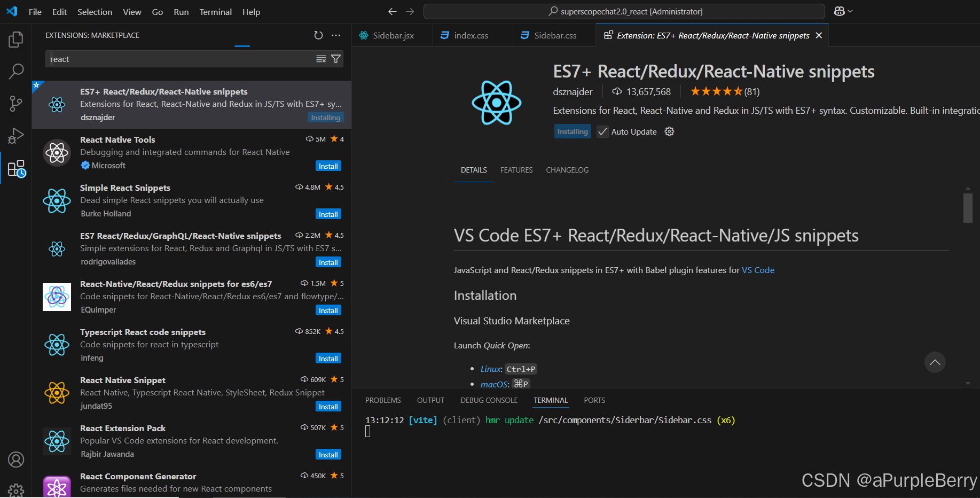Install Typescript React code snippets
Screen dimensions: 980x498
click(x=328, y=359)
